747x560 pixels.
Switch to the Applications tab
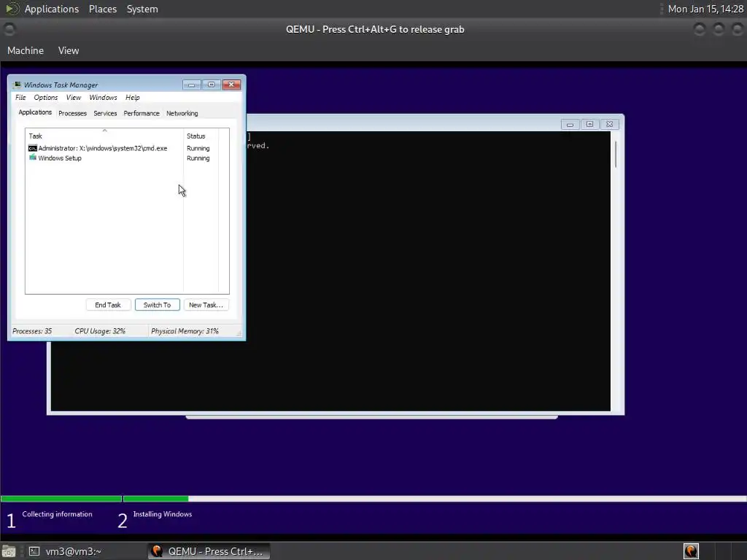[x=35, y=112]
